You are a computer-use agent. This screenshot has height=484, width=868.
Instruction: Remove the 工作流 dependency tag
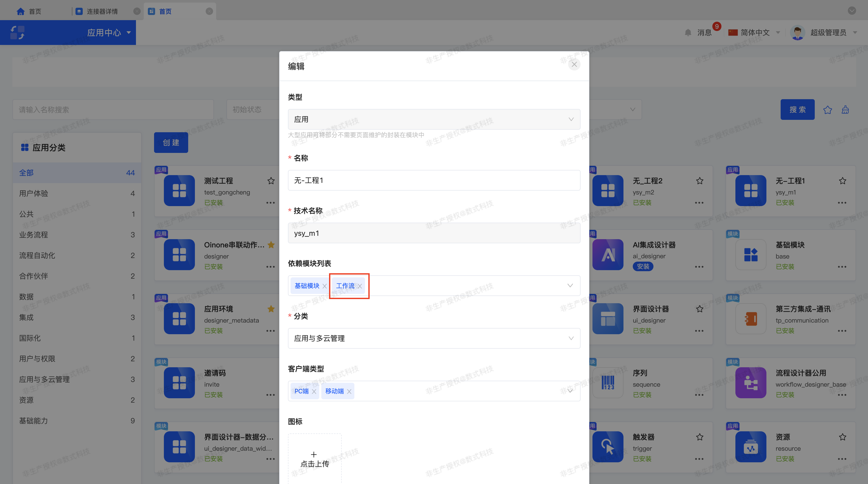point(360,286)
